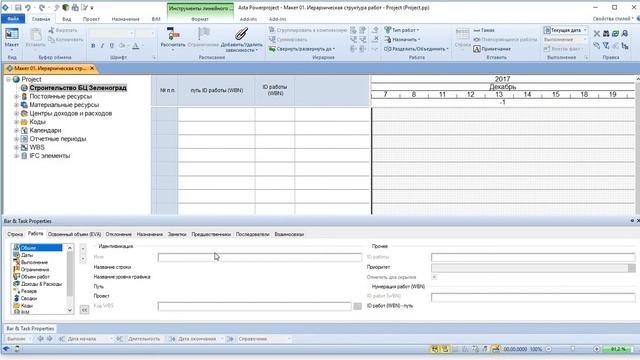This screenshot has height=360, width=640.
Task: Close the Макет 01 document tab
Action: click(92, 68)
